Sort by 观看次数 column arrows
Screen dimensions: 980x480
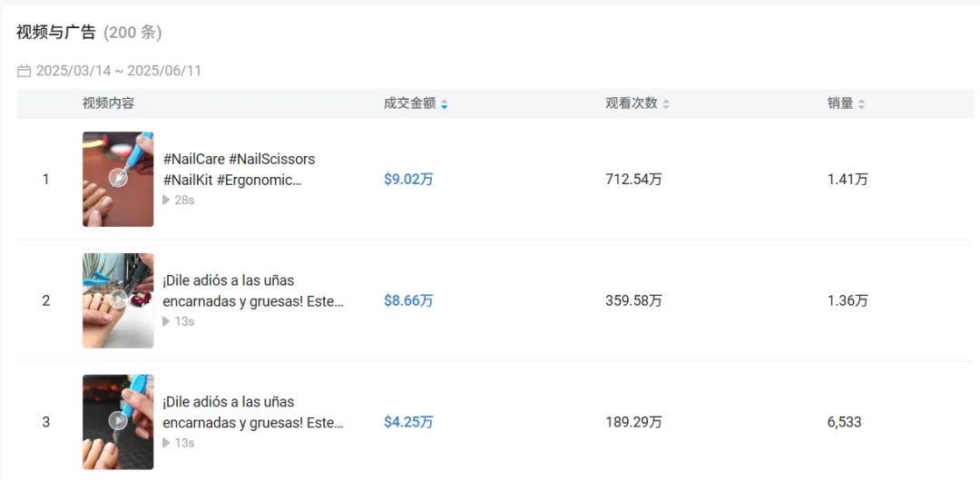[666, 104]
